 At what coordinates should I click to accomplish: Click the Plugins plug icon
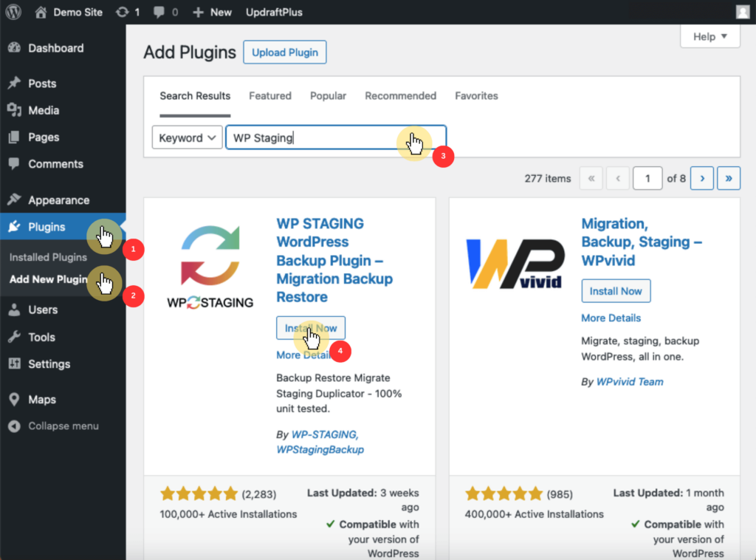click(15, 226)
